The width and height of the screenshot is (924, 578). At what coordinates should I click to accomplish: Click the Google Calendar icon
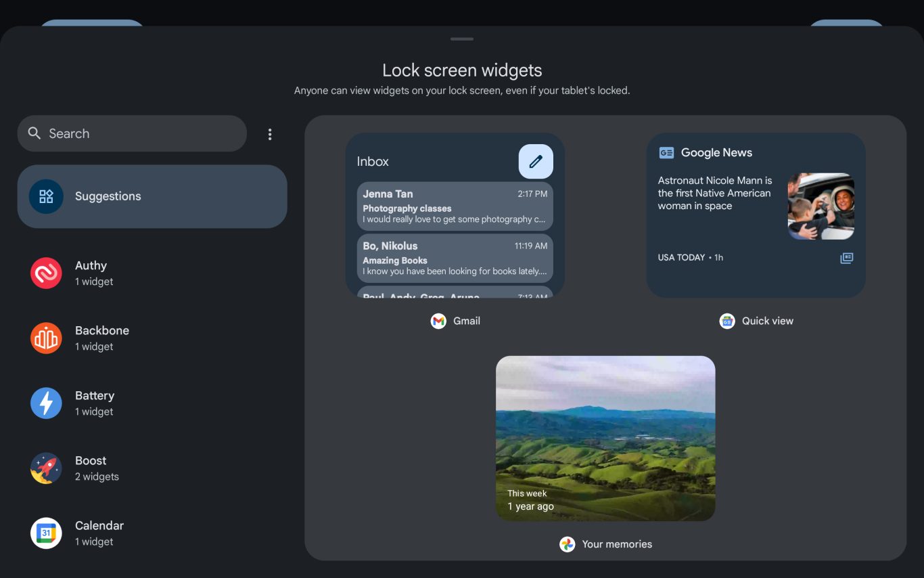tap(46, 533)
